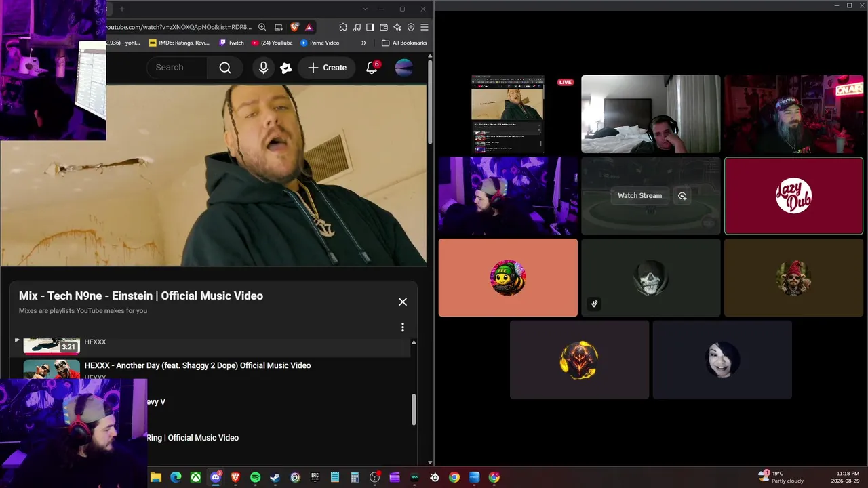Open the sparkle icon beside the Create button
The image size is (868, 488).
point(286,68)
